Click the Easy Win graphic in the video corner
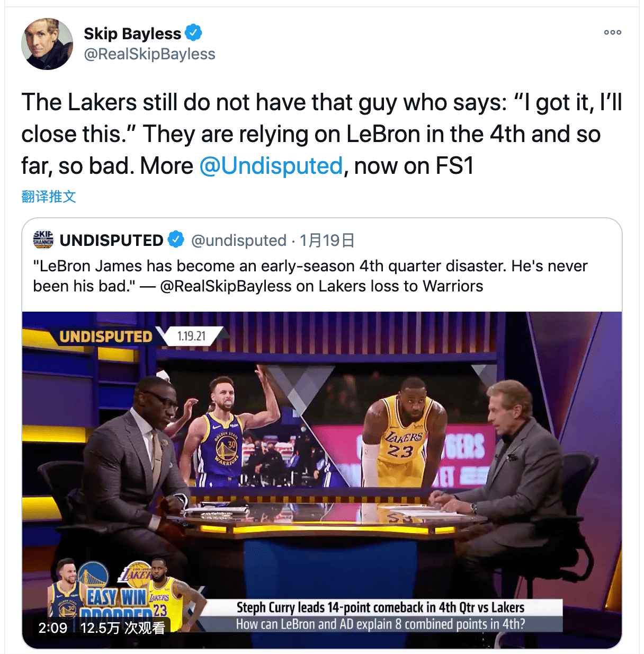Screen dimensions: 644x654 coord(117,597)
